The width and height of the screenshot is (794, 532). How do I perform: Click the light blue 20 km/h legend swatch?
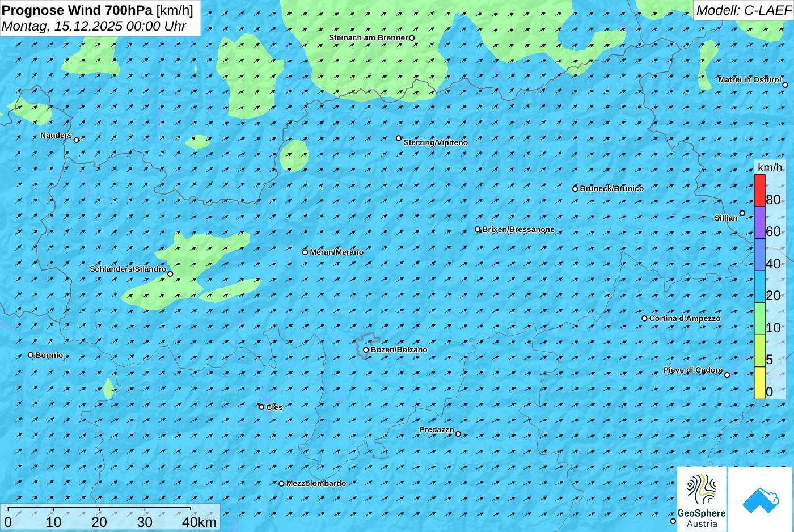pyautogui.click(x=759, y=286)
